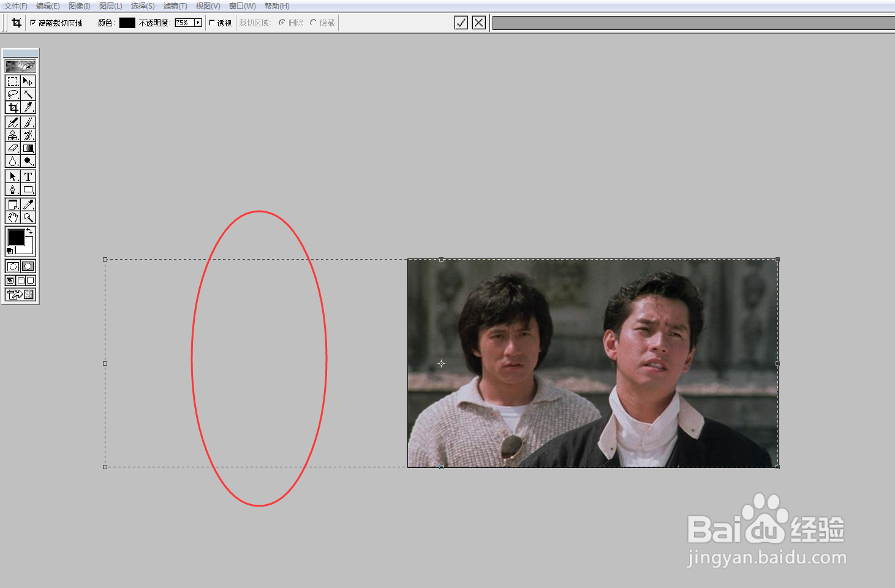Image resolution: width=895 pixels, height=588 pixels.
Task: Select the Hand tool
Action: (x=13, y=217)
